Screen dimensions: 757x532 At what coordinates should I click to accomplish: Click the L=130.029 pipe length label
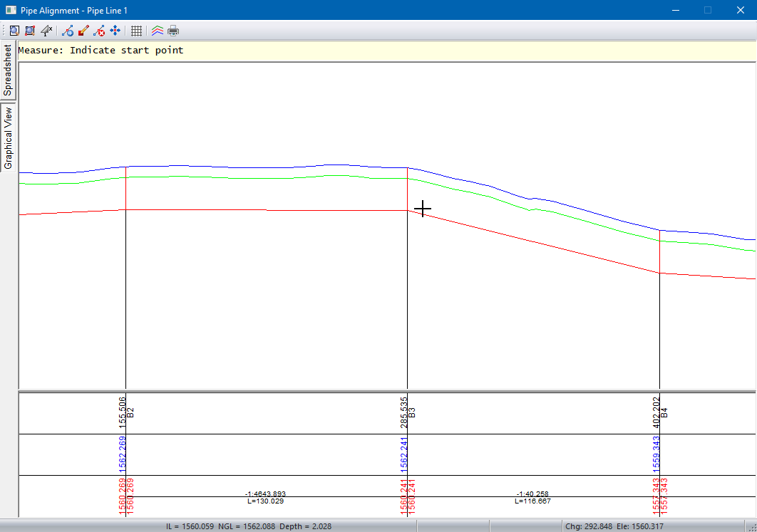(x=265, y=501)
